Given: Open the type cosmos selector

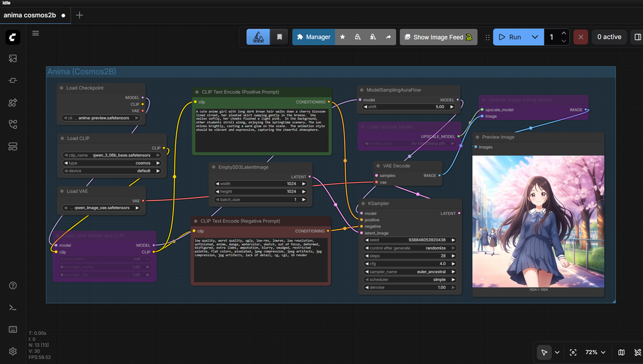Looking at the screenshot, I should [112, 163].
